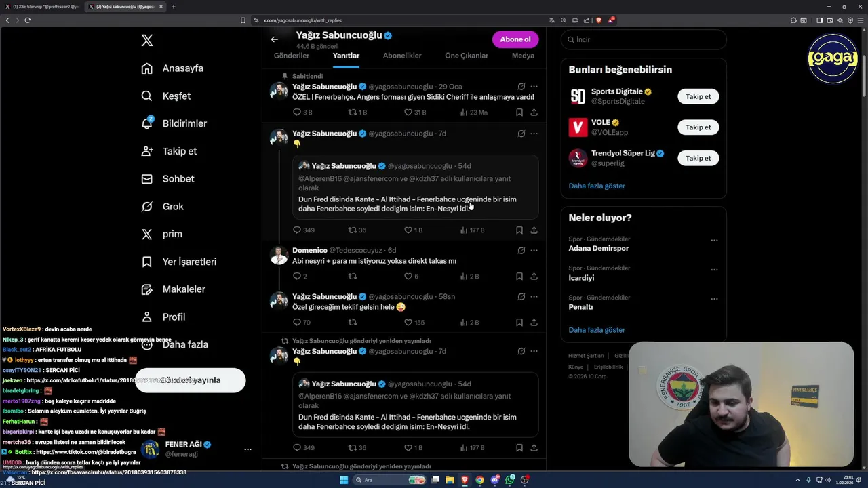The height and width of the screenshot is (488, 868).
Task: Click the prim X icon in sidebar
Action: coord(146,234)
